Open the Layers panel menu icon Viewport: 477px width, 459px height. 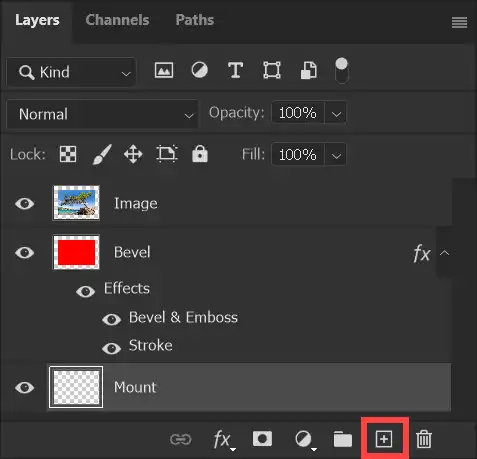459,23
